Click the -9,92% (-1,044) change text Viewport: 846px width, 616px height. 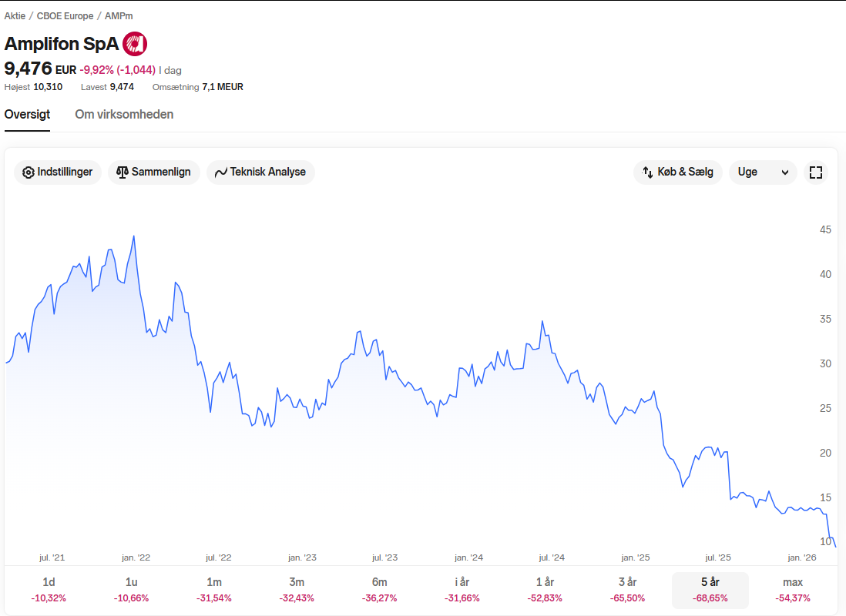(118, 70)
